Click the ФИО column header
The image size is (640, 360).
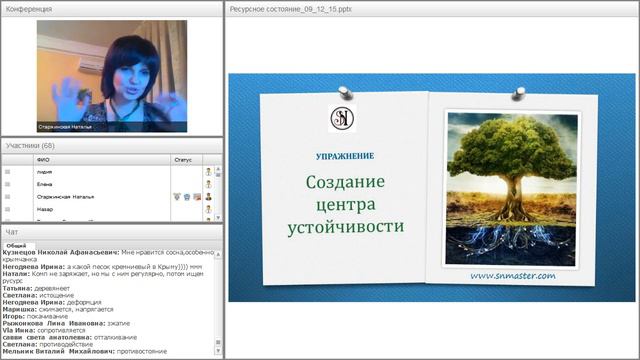[x=102, y=160]
